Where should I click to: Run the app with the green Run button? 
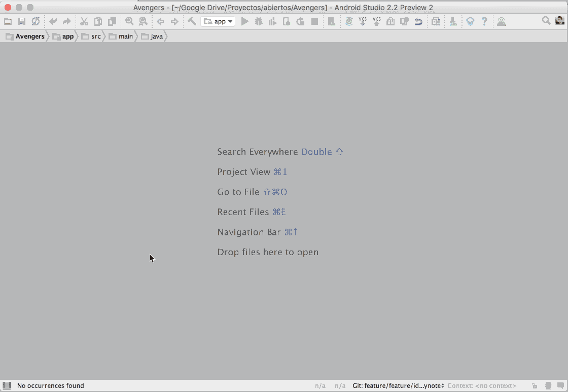[x=244, y=21]
